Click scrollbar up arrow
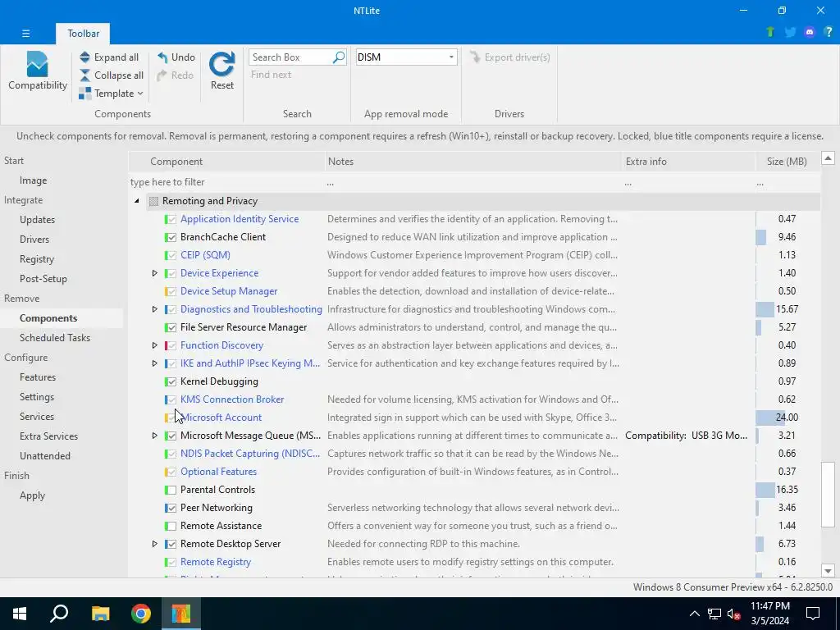 (x=828, y=158)
